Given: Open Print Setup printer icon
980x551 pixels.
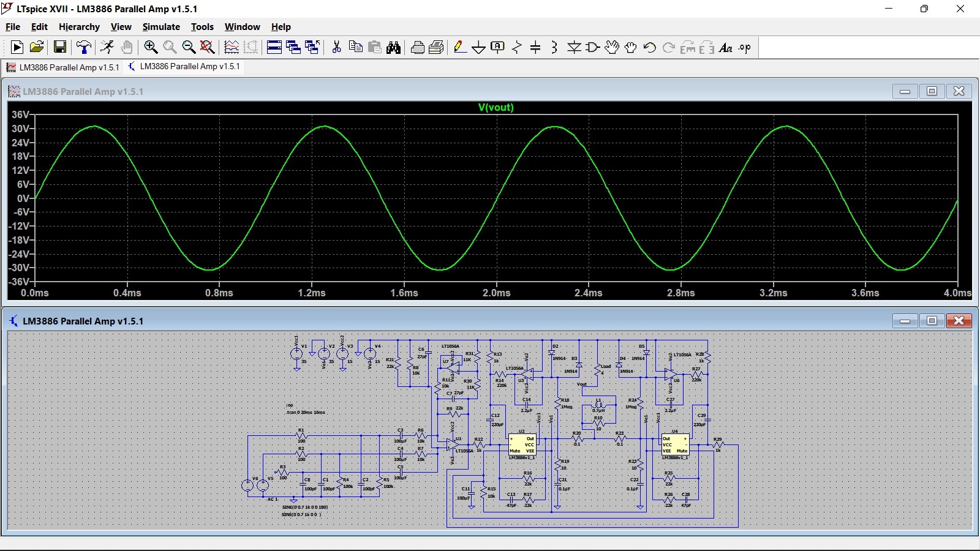Looking at the screenshot, I should pos(418,47).
